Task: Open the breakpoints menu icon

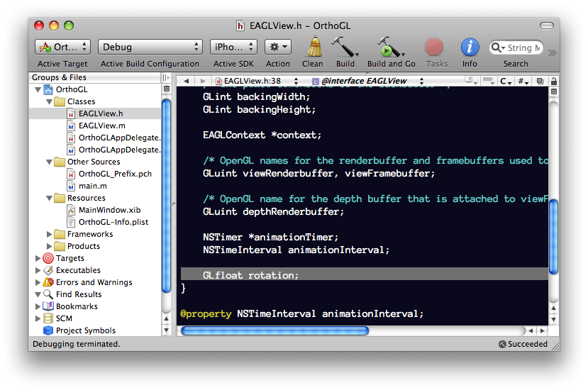Action: click(488, 81)
